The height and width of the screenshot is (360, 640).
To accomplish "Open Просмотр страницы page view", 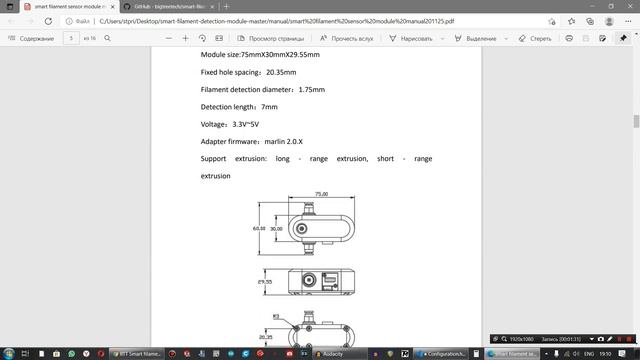I will coord(271,38).
